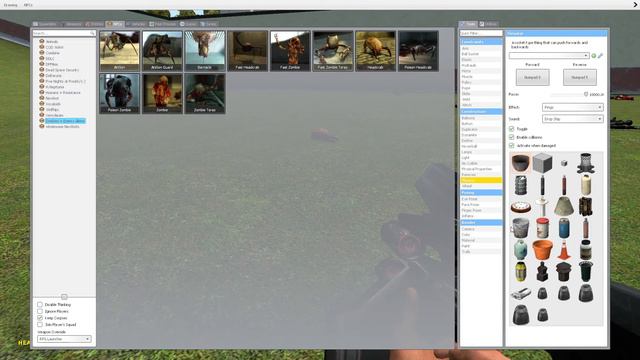The height and width of the screenshot is (360, 640).
Task: Select the blue barrel model
Action: pyautogui.click(x=564, y=228)
